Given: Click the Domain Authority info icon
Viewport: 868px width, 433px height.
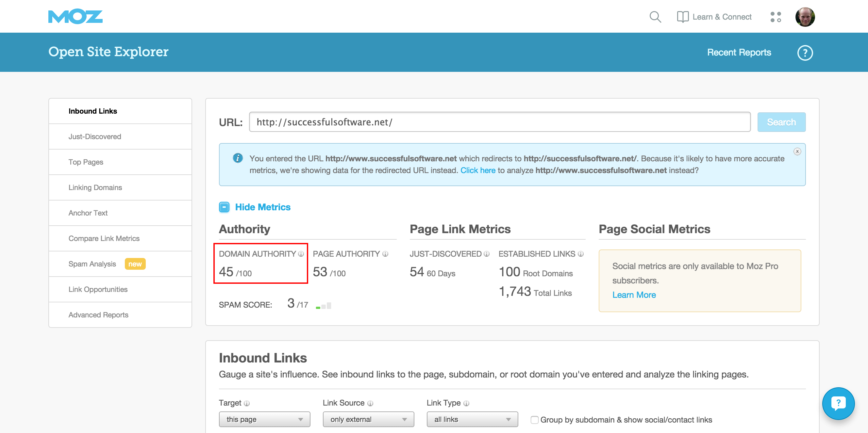Looking at the screenshot, I should click(x=301, y=254).
